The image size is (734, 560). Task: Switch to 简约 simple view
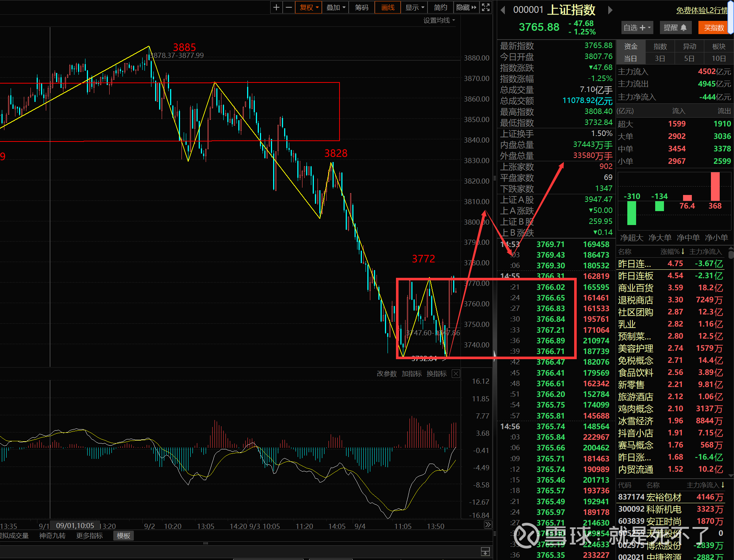point(440,7)
